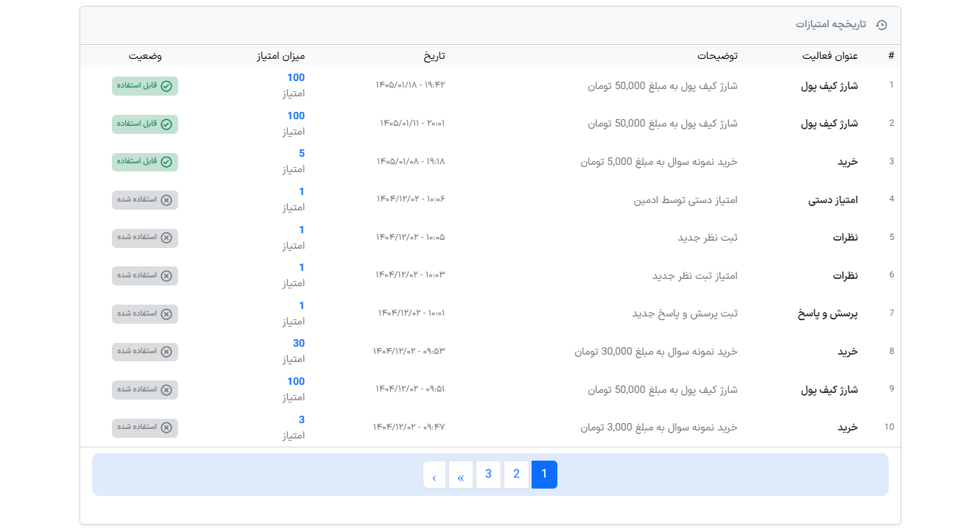Click the # column header
This screenshot has width=980, height=532.
click(x=891, y=56)
